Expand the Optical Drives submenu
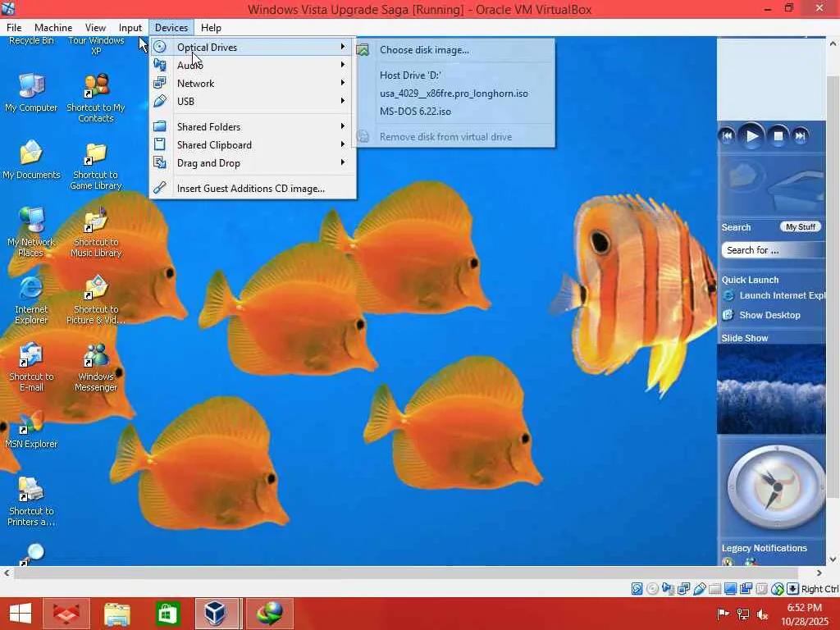The width and height of the screenshot is (840, 630). (x=252, y=47)
